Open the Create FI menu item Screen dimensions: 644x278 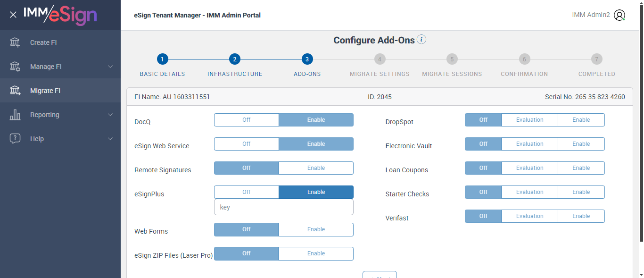[x=60, y=42]
